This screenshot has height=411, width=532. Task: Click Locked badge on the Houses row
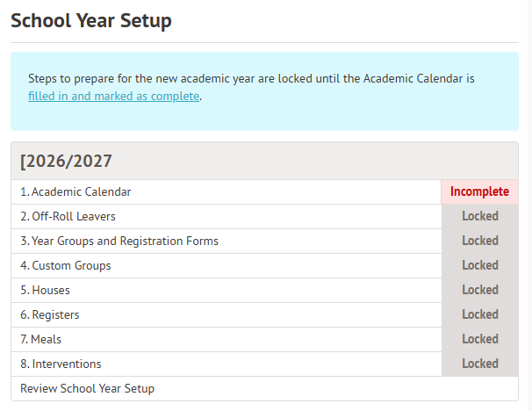click(x=479, y=290)
